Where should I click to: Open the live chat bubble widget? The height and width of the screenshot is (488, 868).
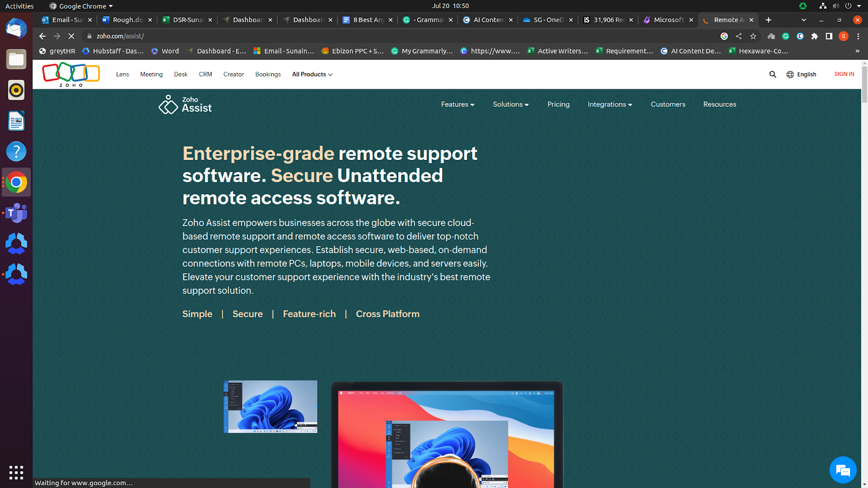pyautogui.click(x=843, y=470)
